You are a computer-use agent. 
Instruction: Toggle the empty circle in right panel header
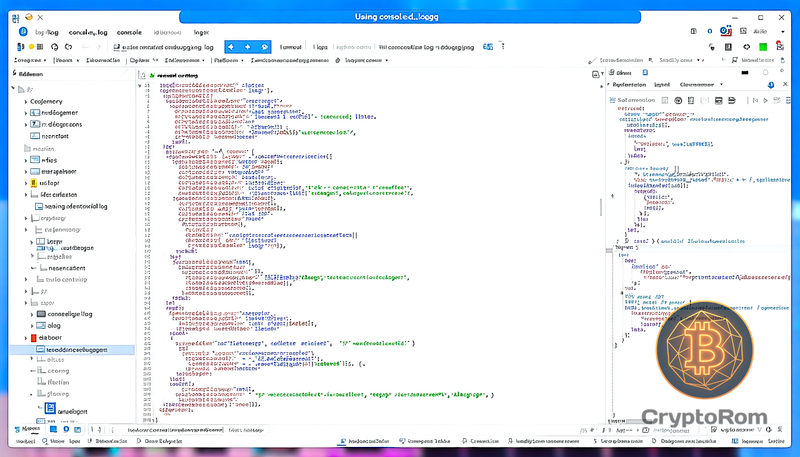coord(765,72)
